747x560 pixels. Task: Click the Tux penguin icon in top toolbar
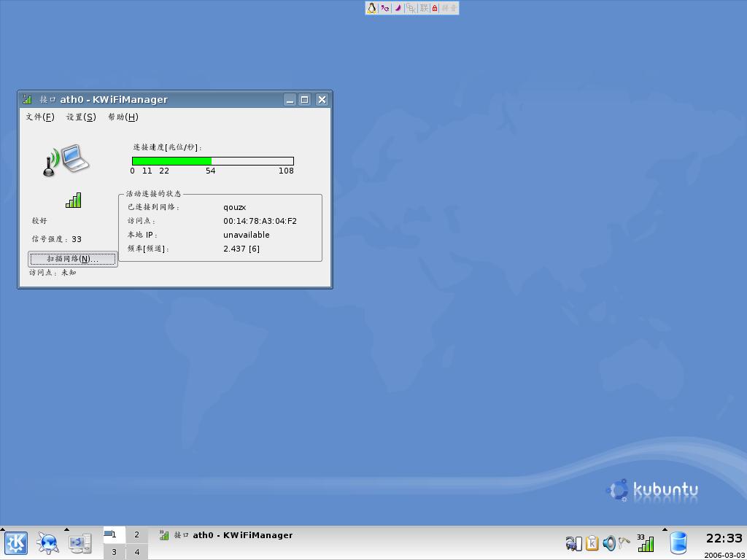pyautogui.click(x=371, y=8)
